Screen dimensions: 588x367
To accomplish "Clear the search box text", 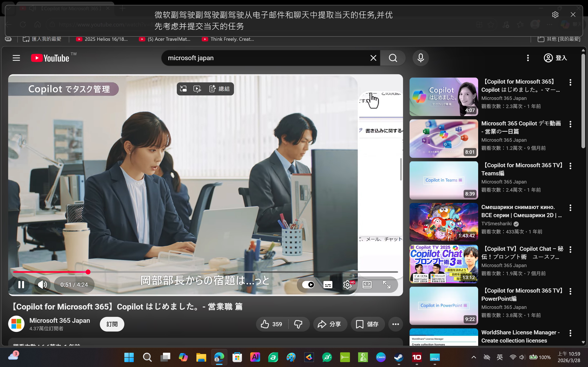I will click(x=373, y=58).
